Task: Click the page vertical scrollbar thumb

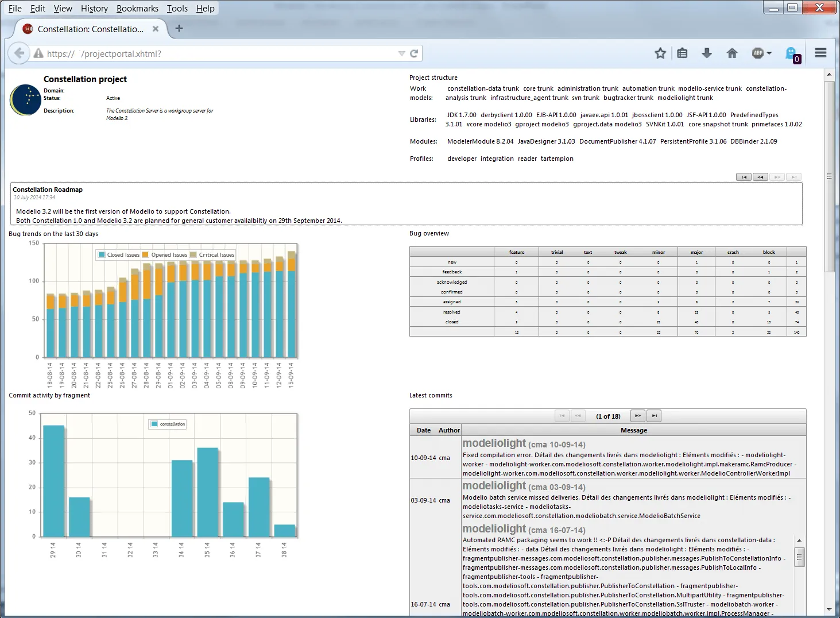Action: 829,176
